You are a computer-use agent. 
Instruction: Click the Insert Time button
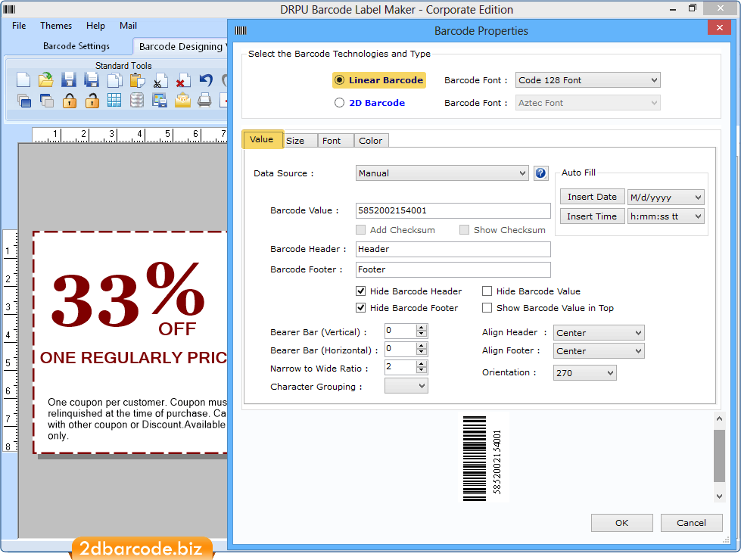[592, 216]
